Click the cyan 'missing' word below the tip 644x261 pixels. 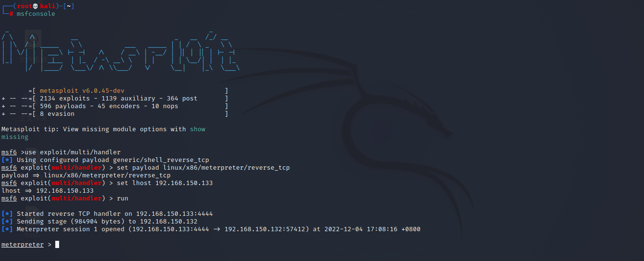point(15,137)
